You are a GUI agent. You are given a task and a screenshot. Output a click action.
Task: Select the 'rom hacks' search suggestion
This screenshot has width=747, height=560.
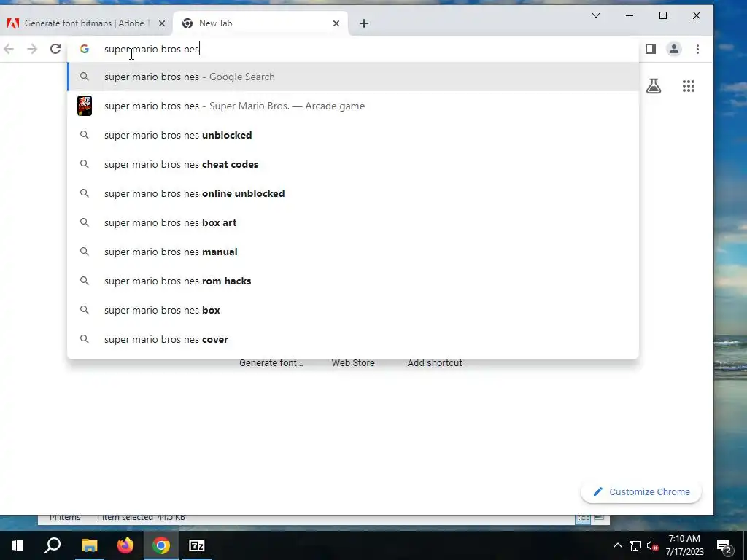point(353,281)
